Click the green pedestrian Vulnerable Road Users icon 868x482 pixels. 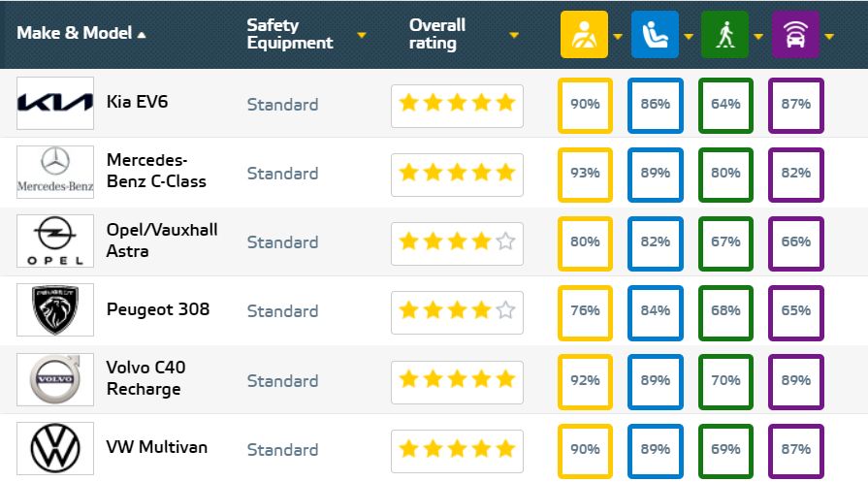(724, 35)
